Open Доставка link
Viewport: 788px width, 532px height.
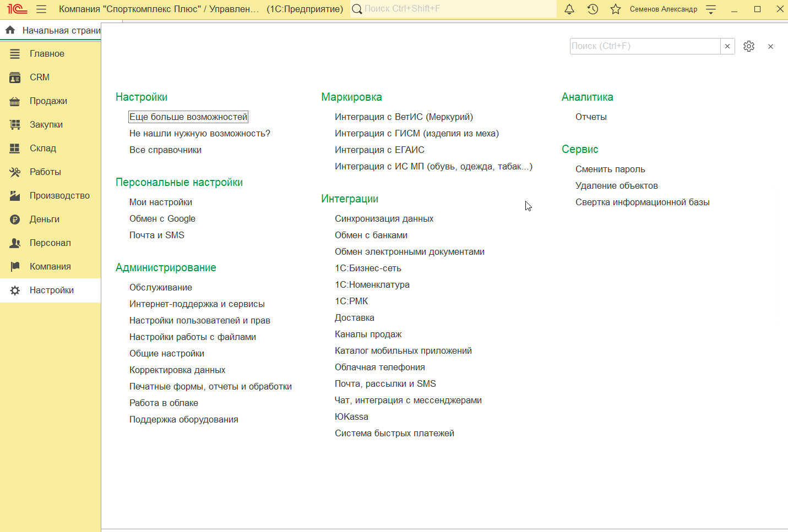pyautogui.click(x=355, y=317)
